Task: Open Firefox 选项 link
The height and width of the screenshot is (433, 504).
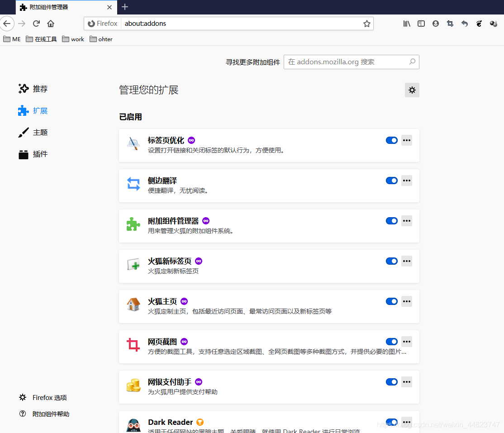Action: (43, 398)
